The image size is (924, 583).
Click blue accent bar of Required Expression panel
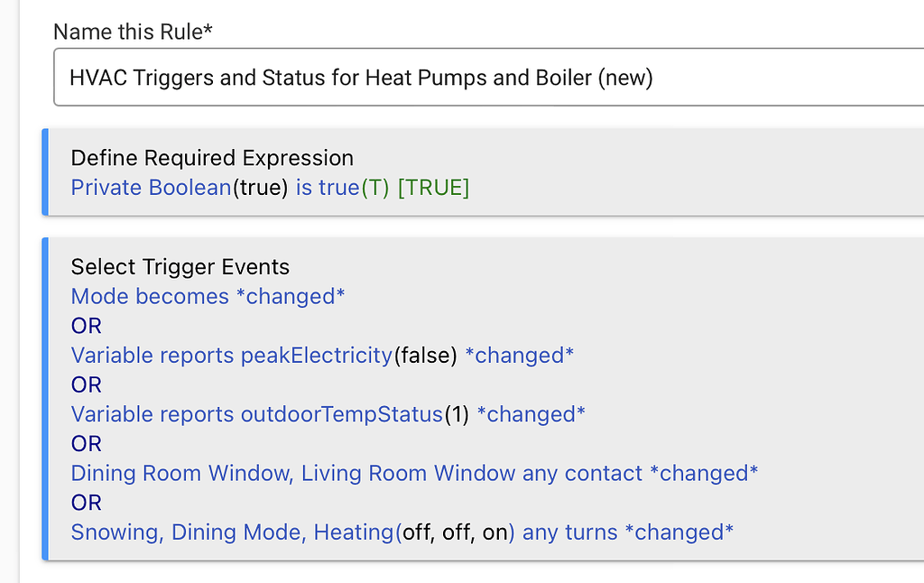pyautogui.click(x=44, y=172)
